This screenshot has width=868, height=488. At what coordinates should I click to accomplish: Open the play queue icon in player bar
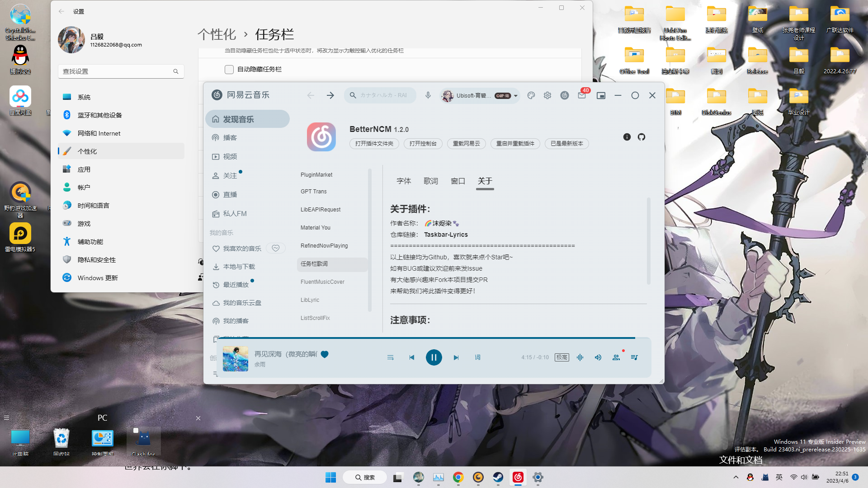(634, 357)
